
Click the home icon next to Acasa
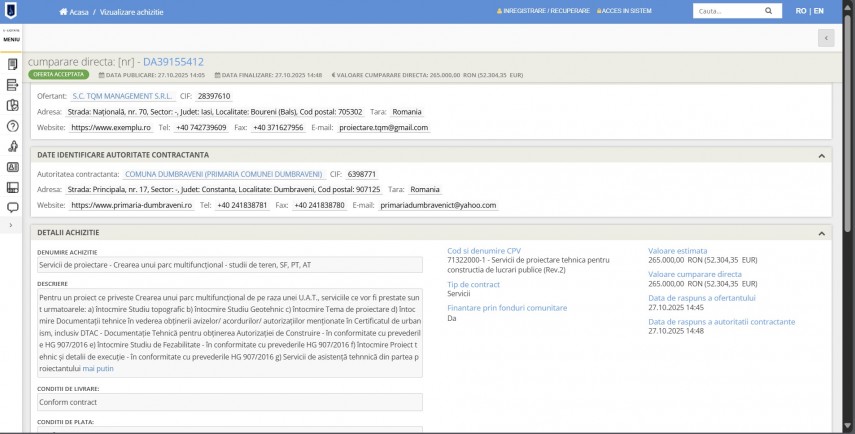point(64,11)
